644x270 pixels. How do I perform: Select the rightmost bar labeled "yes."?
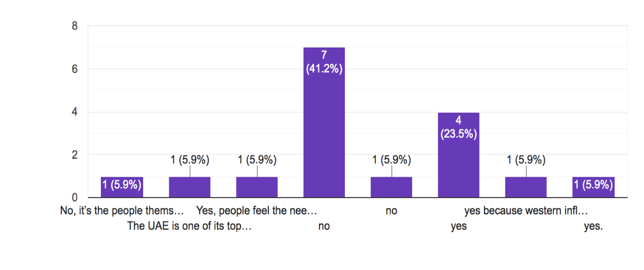click(594, 187)
